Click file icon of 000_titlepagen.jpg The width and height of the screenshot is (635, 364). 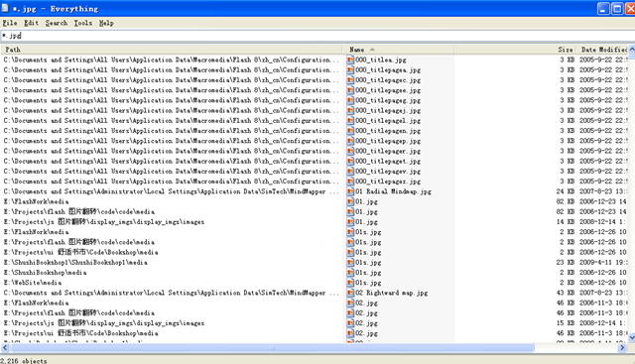coord(350,131)
